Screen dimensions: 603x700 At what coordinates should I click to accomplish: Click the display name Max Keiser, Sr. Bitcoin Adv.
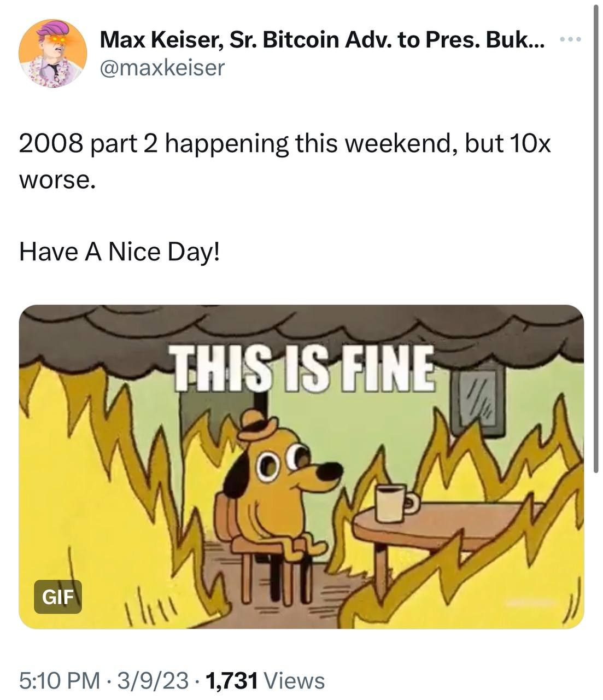click(x=322, y=39)
